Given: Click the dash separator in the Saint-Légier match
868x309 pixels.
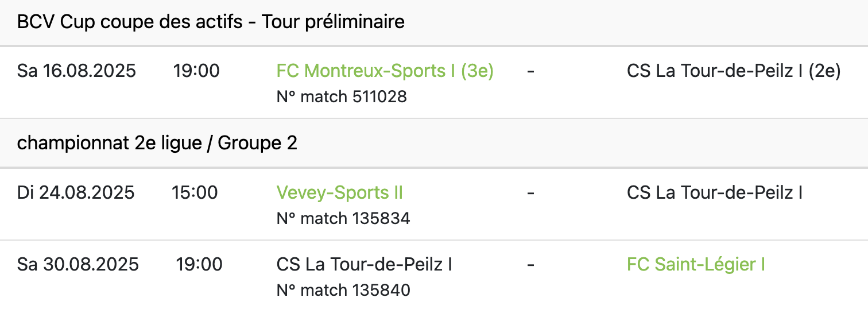Looking at the screenshot, I should pos(530,265).
